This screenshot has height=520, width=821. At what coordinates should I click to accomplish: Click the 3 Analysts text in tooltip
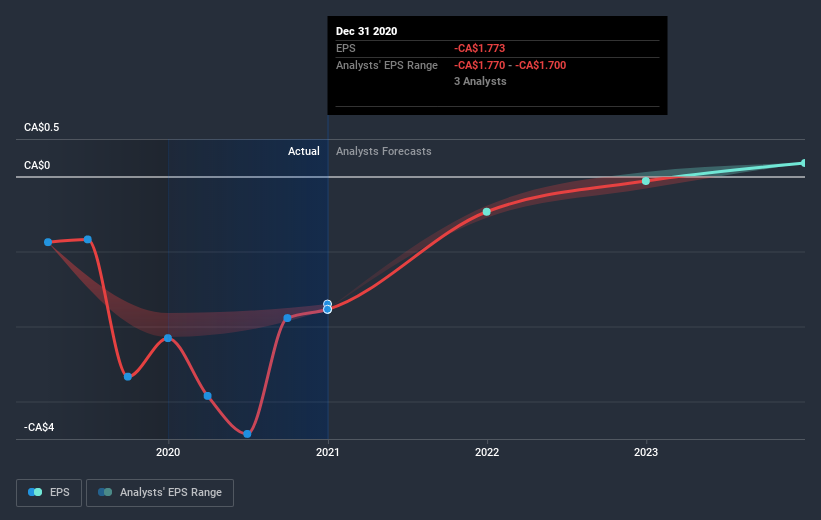[480, 81]
